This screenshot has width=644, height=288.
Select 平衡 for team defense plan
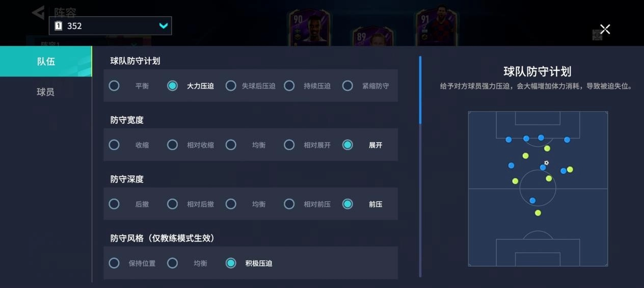point(129,86)
